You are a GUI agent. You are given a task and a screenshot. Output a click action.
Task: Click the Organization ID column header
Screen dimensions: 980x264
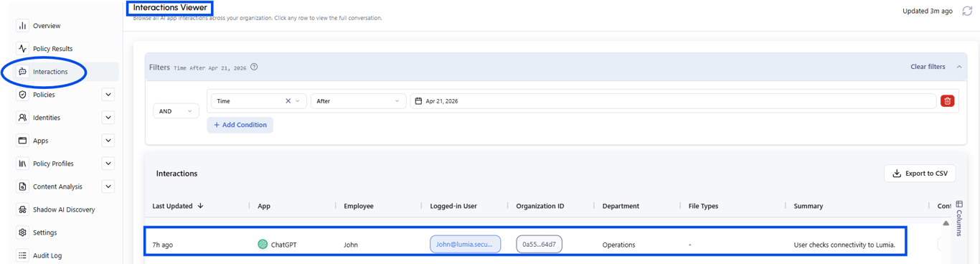pos(540,206)
